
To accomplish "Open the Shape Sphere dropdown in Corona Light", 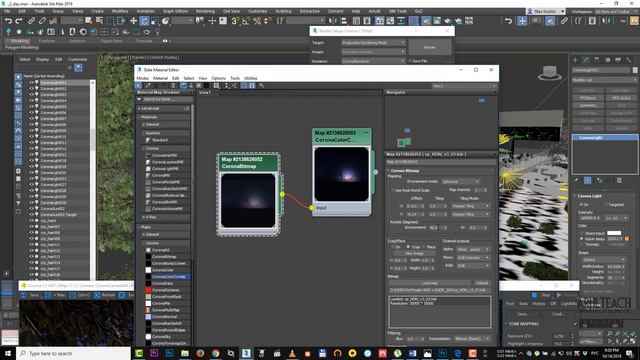I will click(604, 260).
